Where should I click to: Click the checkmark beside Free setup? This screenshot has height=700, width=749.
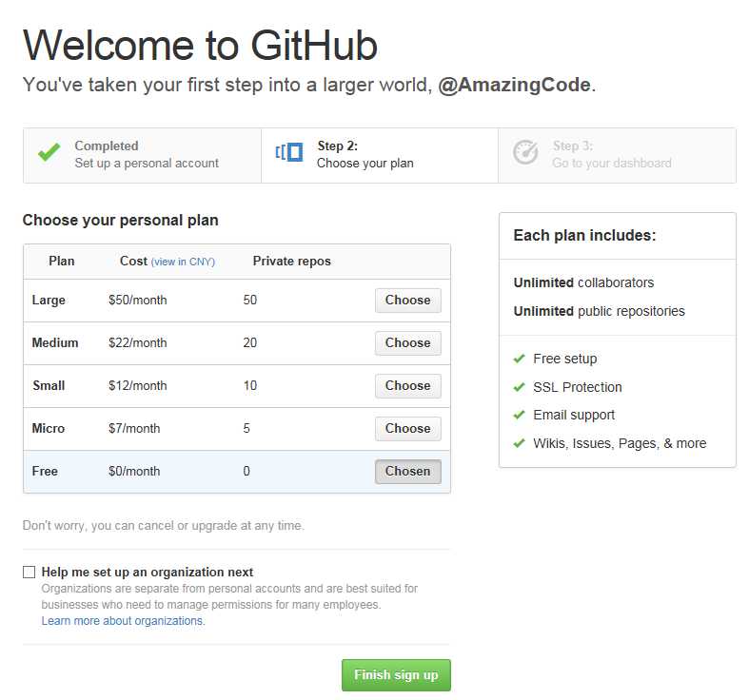coord(520,359)
